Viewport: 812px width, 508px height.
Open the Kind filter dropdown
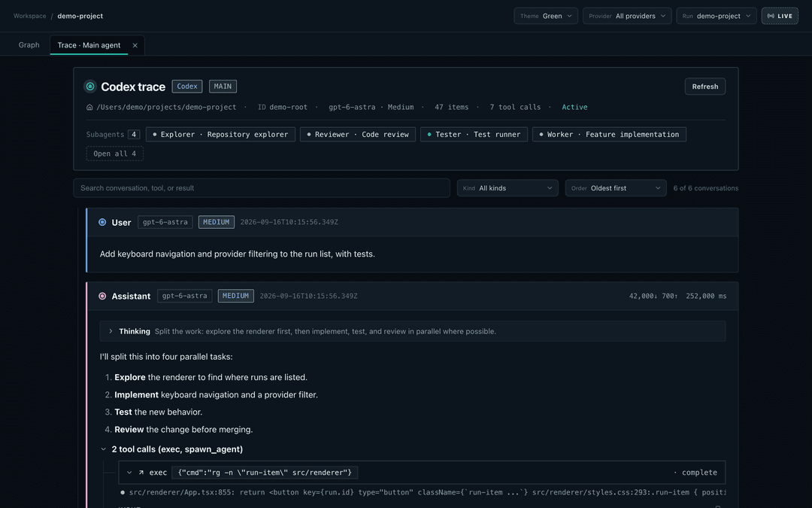(x=507, y=188)
